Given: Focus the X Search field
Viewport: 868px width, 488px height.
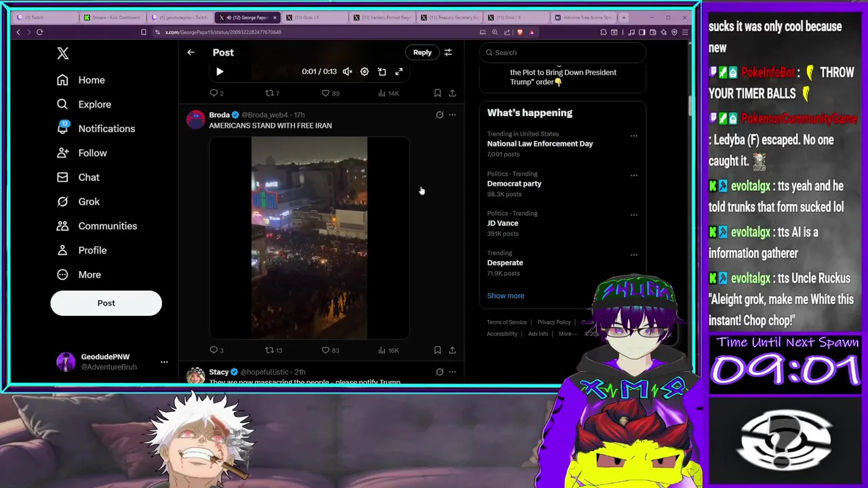Looking at the screenshot, I should coord(563,52).
